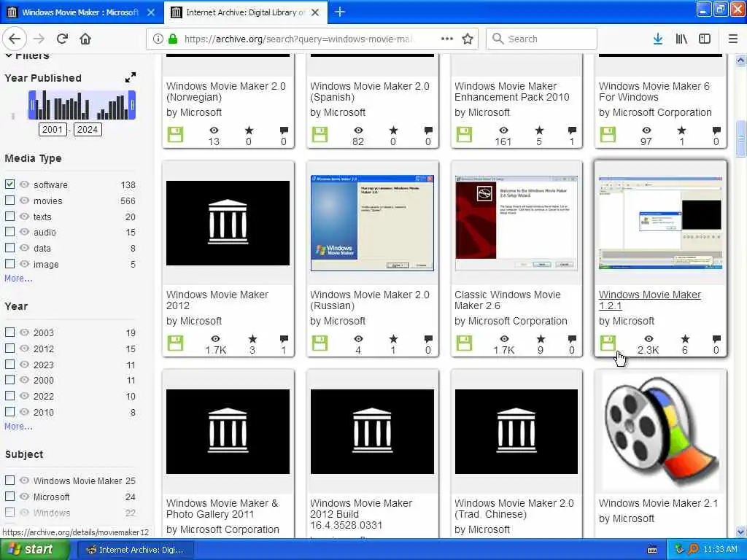Check the Windows Movie Maker subject filter
Screen dimensions: 747x560
pos(9,480)
